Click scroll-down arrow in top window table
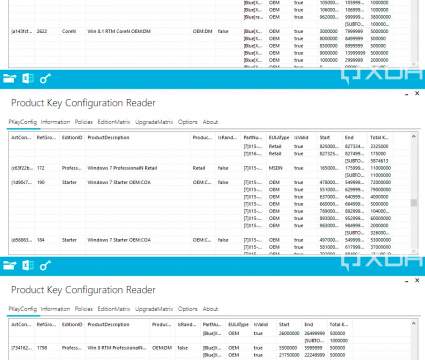The width and height of the screenshot is (425, 360). 414,64
